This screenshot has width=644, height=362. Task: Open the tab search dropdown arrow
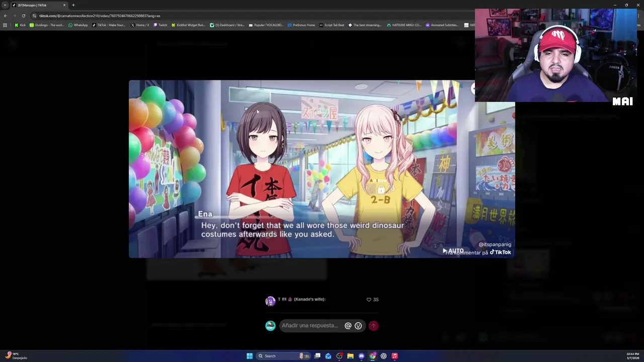5,5
